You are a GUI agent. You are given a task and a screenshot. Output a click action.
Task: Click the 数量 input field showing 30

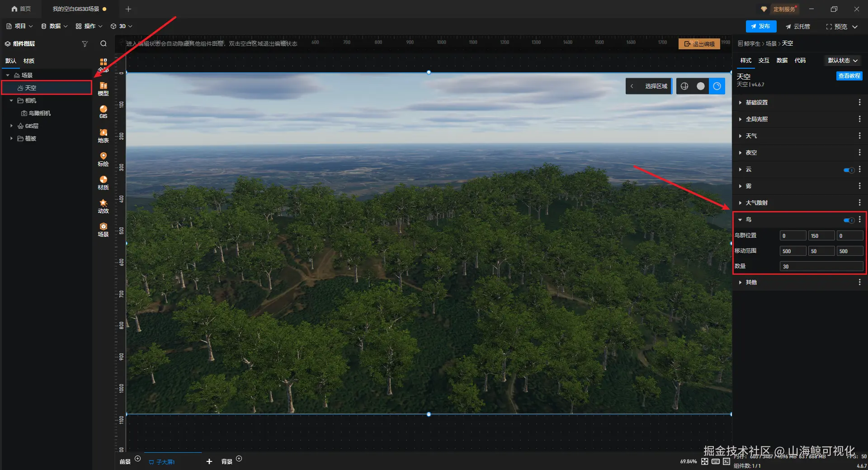pyautogui.click(x=821, y=266)
